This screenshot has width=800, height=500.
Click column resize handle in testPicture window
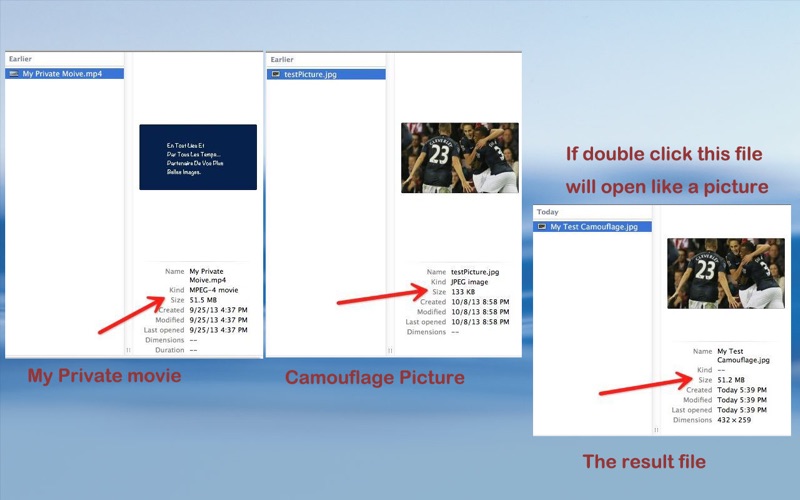click(x=390, y=351)
